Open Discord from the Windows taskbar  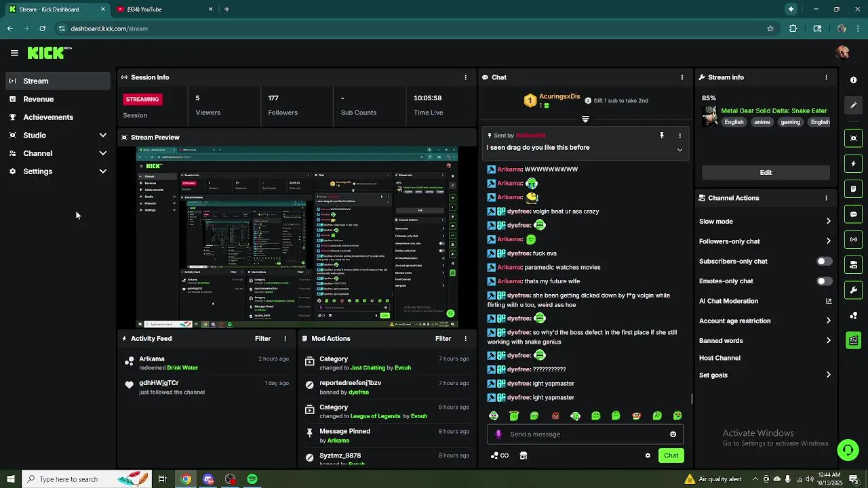click(x=208, y=479)
